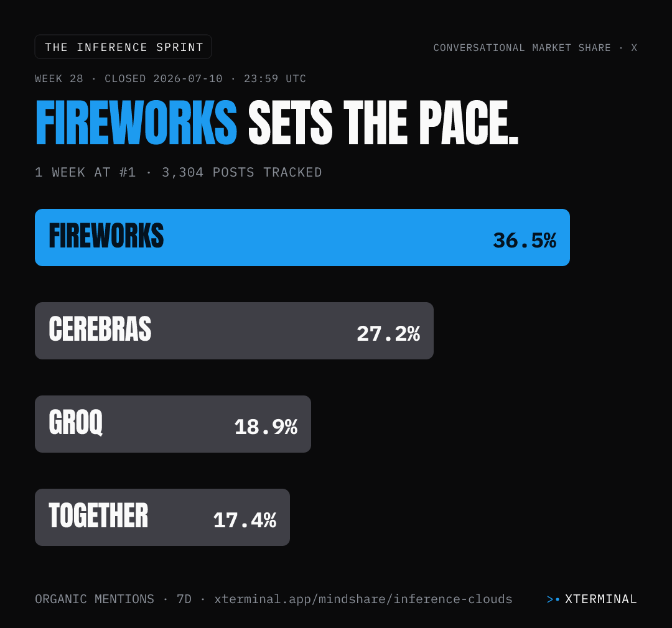Viewport: 672px width, 628px height.
Task: Click THE INFERENCE SPRINT badge
Action: (x=123, y=47)
